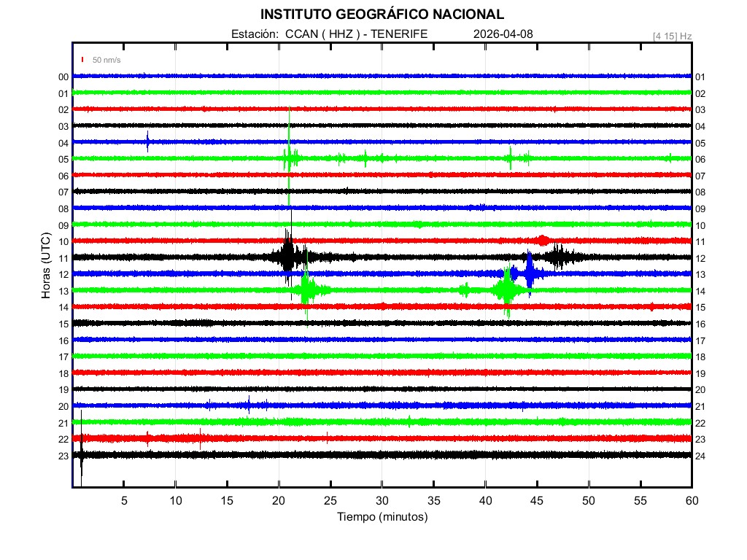Click the red 50 nm/s scale bar
This screenshot has height=560, width=747.
coord(83,60)
